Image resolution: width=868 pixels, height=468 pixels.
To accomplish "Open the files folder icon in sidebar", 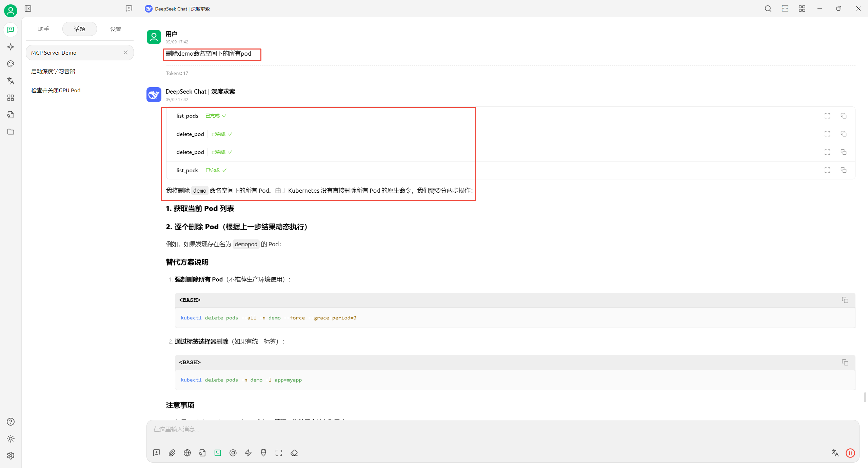I will click(11, 132).
